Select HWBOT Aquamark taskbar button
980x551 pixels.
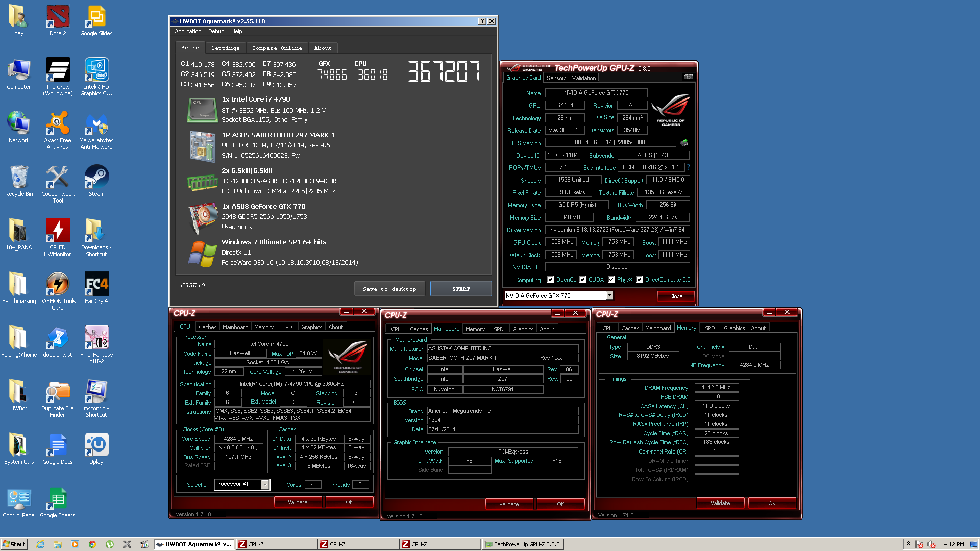pyautogui.click(x=194, y=544)
